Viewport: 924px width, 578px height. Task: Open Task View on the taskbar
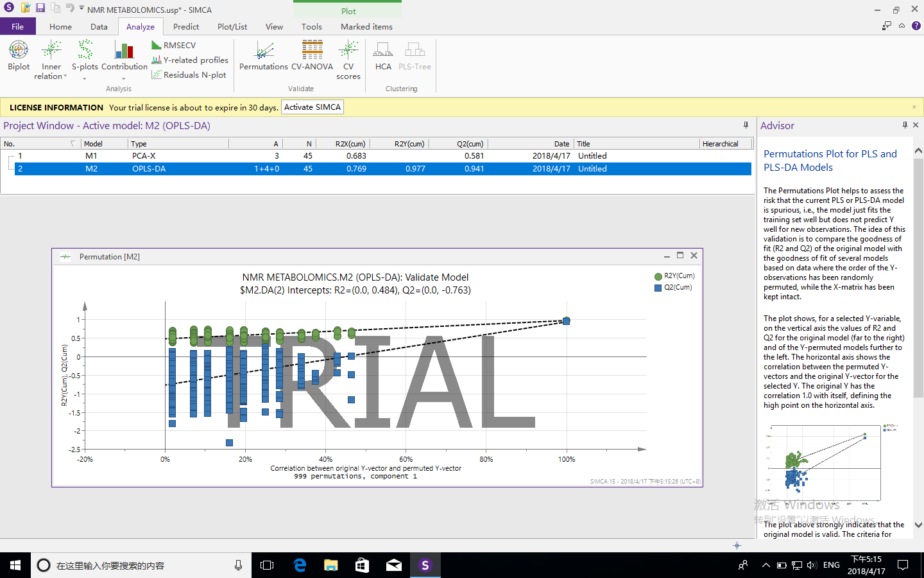pos(267,565)
